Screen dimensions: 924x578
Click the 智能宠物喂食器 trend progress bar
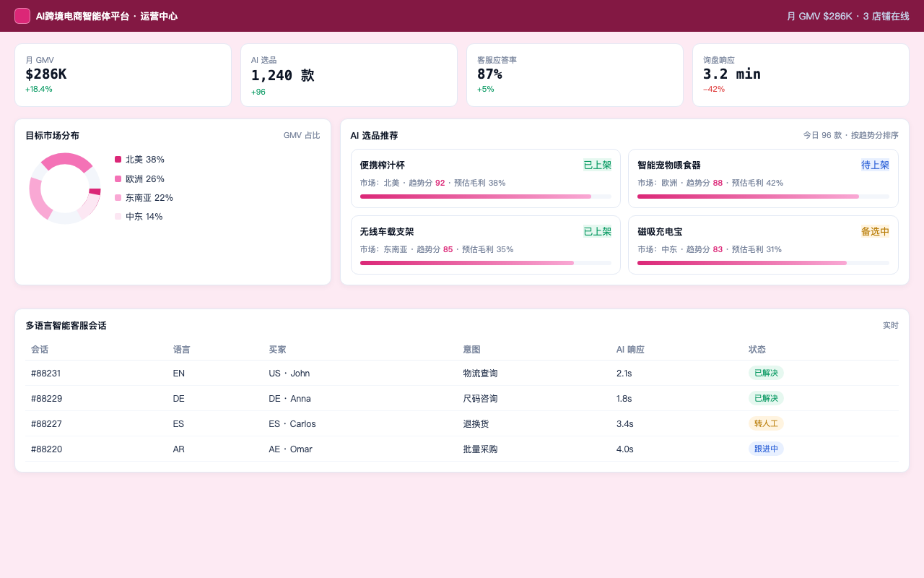click(x=763, y=197)
